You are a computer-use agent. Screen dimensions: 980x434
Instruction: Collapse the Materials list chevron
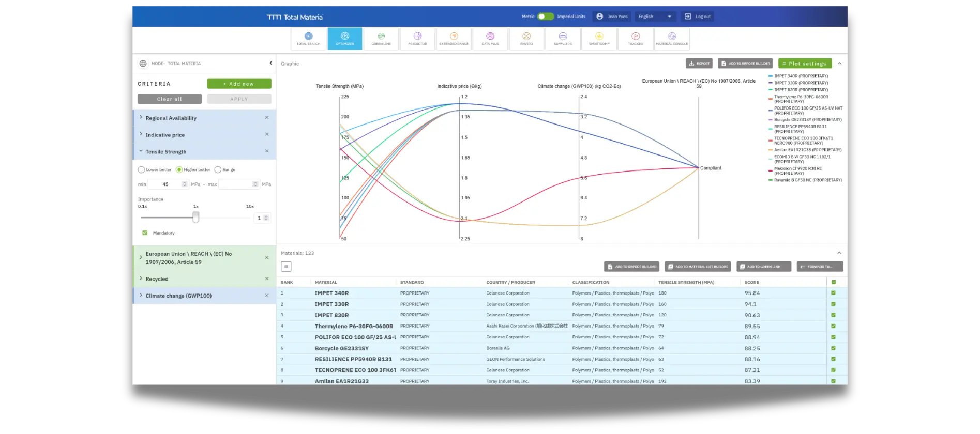[839, 253]
